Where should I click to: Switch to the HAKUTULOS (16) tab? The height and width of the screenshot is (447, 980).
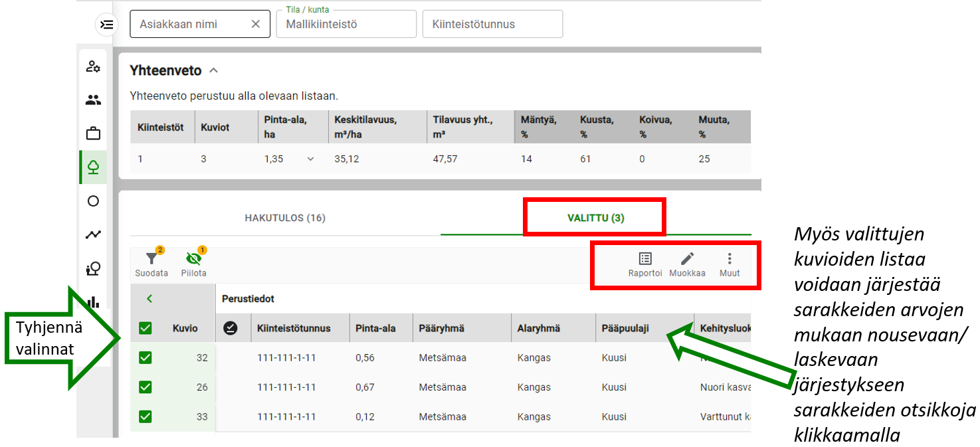coord(285,218)
